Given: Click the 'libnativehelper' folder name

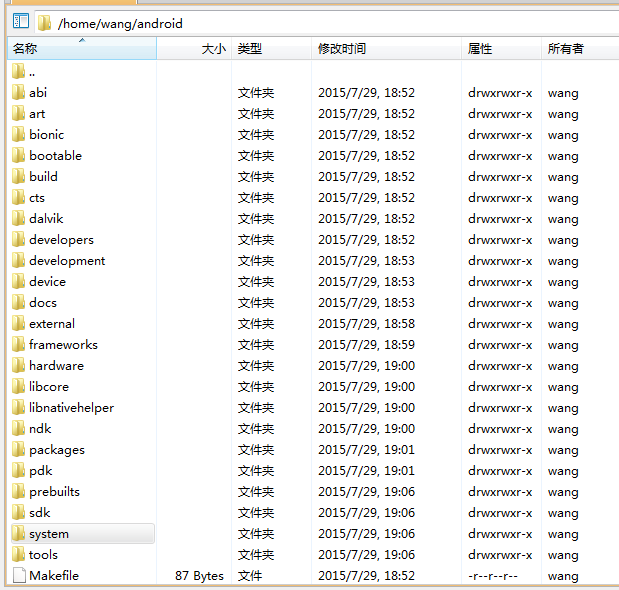Looking at the screenshot, I should (71, 408).
